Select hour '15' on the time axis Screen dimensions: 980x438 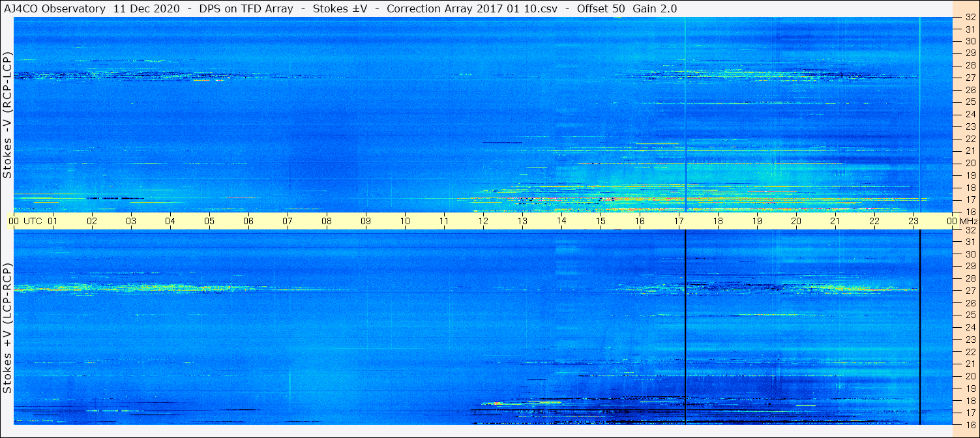601,221
